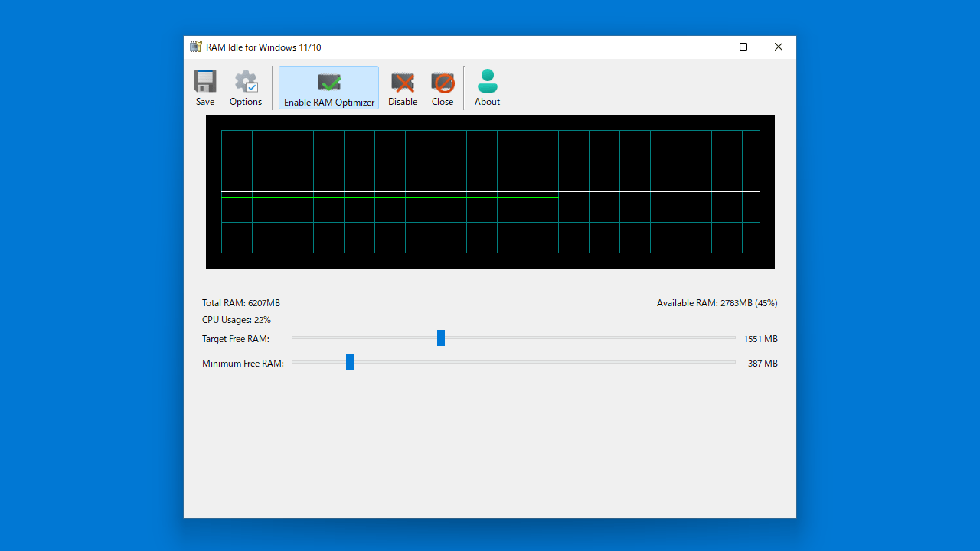
Task: Enable RAM Optimizer toolbar button
Action: [329, 88]
